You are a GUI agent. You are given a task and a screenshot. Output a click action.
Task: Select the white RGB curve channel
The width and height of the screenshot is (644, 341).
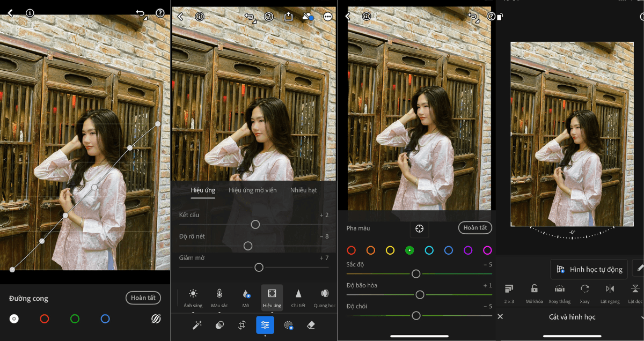[14, 319]
